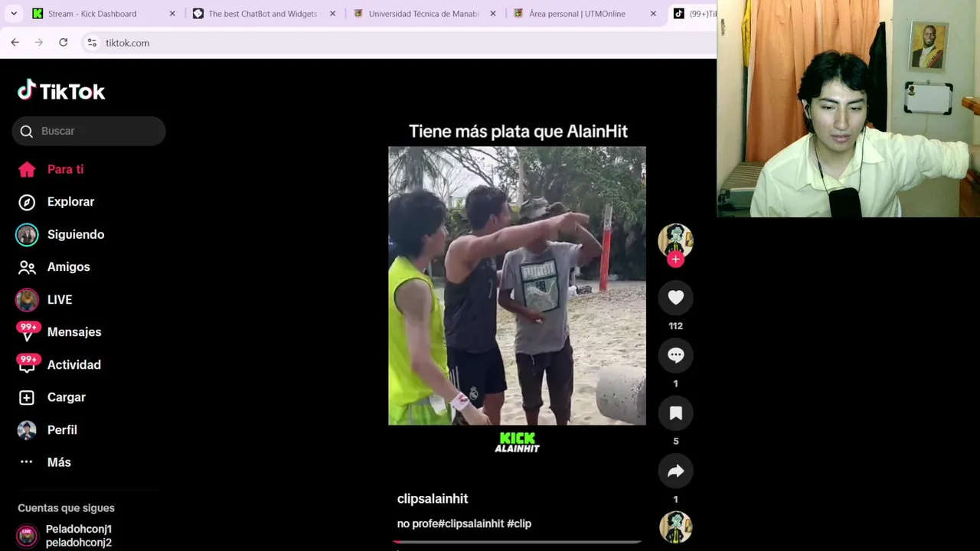Click the Cargar plus icon
980x551 pixels.
coord(27,397)
